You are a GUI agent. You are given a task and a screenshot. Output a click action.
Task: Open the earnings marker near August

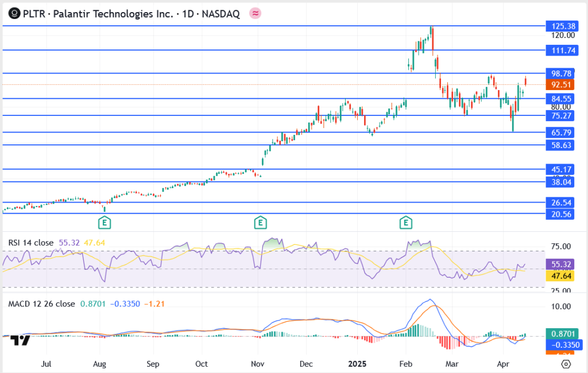coord(104,222)
